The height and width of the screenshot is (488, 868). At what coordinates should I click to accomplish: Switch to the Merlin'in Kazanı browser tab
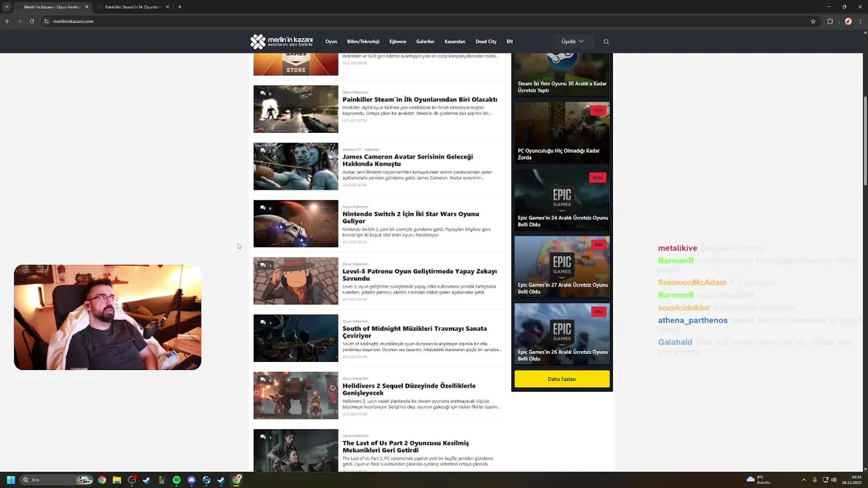[x=52, y=7]
